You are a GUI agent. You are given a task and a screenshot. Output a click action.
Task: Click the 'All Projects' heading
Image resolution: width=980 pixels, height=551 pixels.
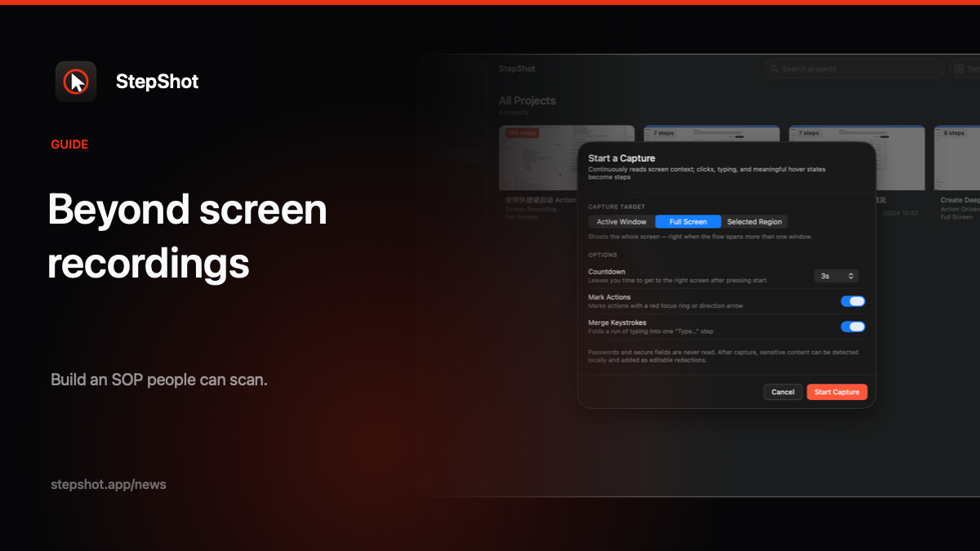528,100
